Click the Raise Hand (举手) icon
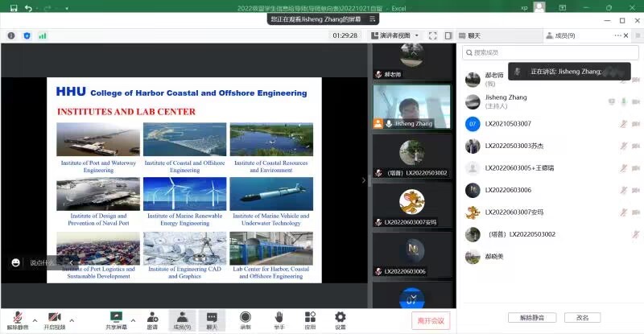 [x=279, y=320]
